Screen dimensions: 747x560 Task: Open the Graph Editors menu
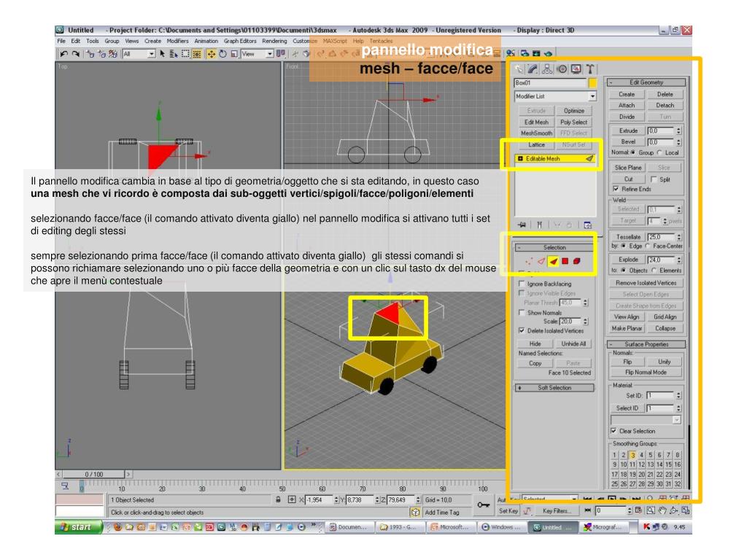tap(239, 41)
